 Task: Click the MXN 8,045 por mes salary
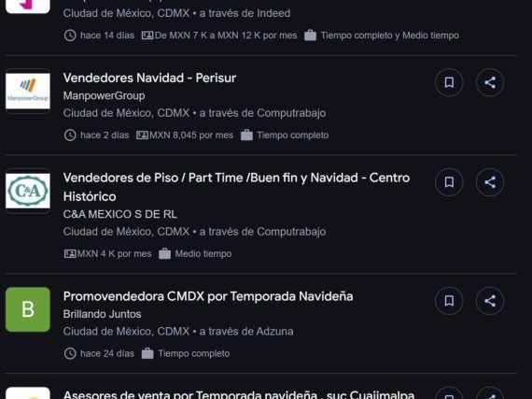pyautogui.click(x=191, y=135)
